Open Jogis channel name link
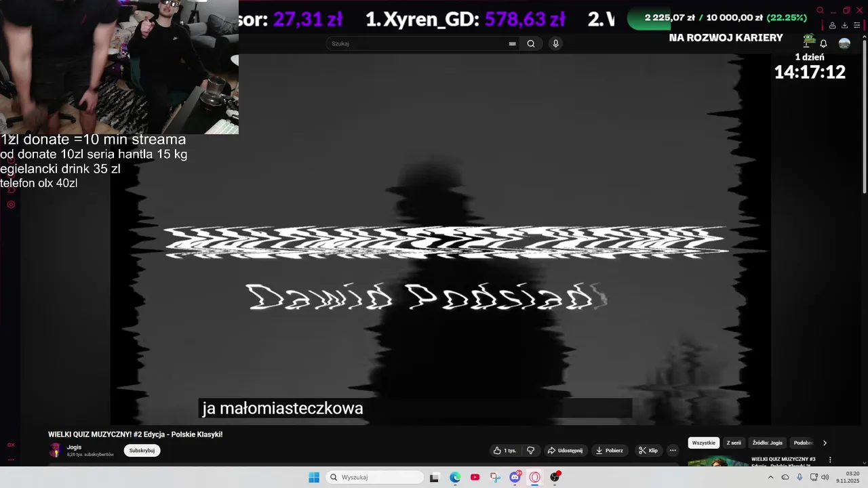This screenshot has height=488, width=868. click(x=74, y=447)
